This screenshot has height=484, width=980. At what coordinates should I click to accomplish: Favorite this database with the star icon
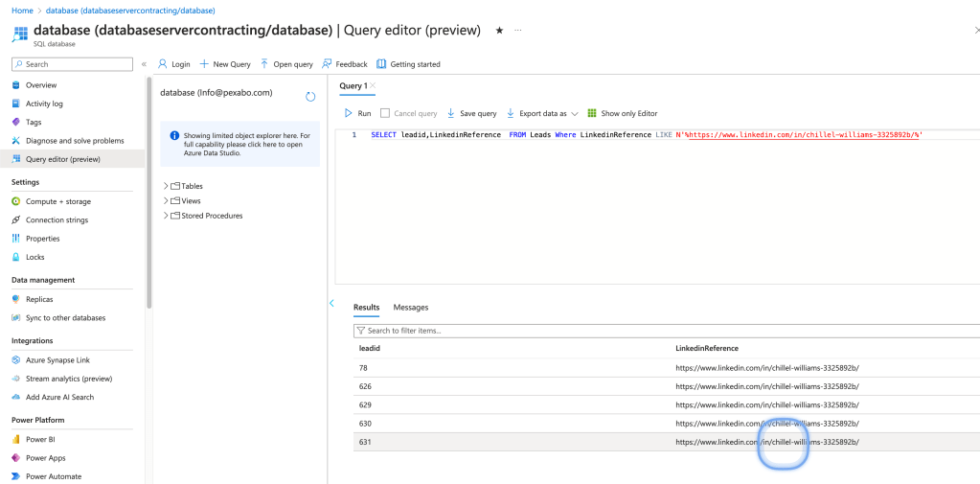click(499, 30)
